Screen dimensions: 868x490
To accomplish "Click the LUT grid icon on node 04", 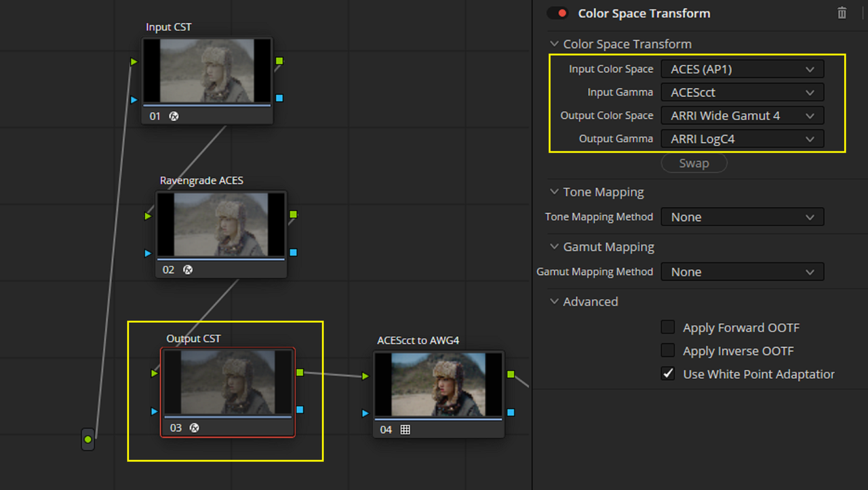I will pyautogui.click(x=405, y=430).
